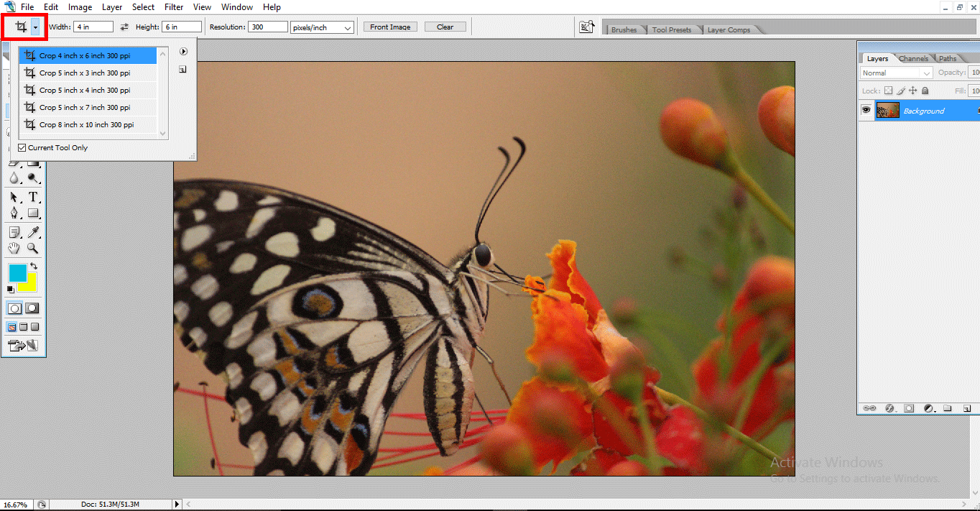
Task: Choose the Hand tool
Action: click(14, 248)
